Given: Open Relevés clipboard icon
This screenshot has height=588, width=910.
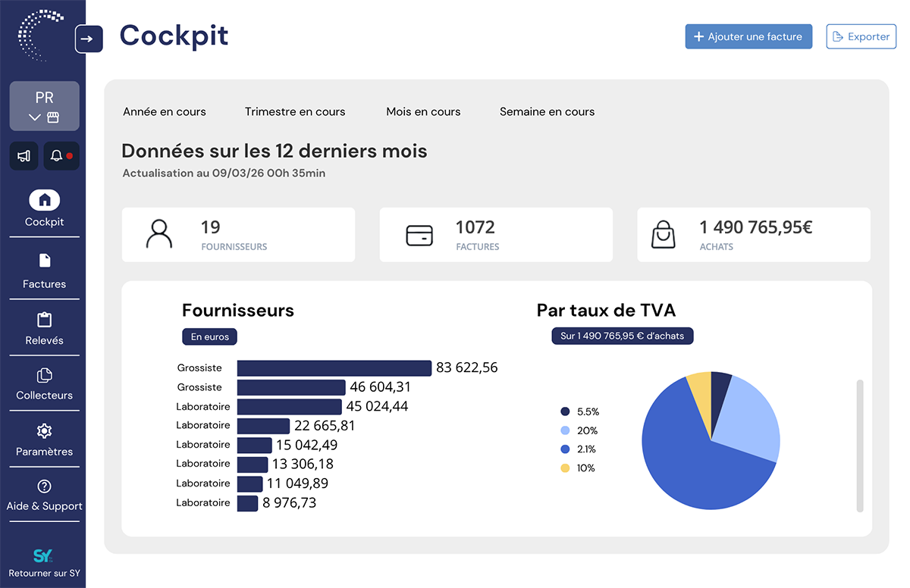Looking at the screenshot, I should coord(44,320).
